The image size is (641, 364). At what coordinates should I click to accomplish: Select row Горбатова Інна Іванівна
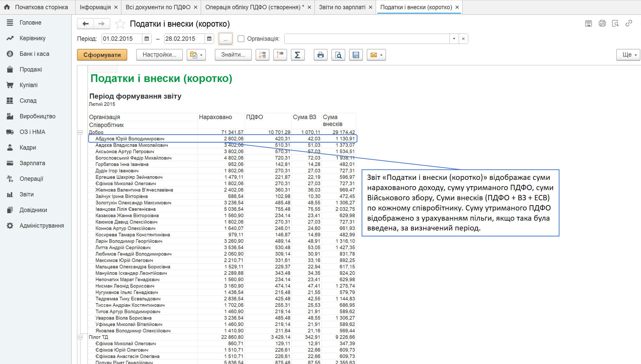(222, 164)
